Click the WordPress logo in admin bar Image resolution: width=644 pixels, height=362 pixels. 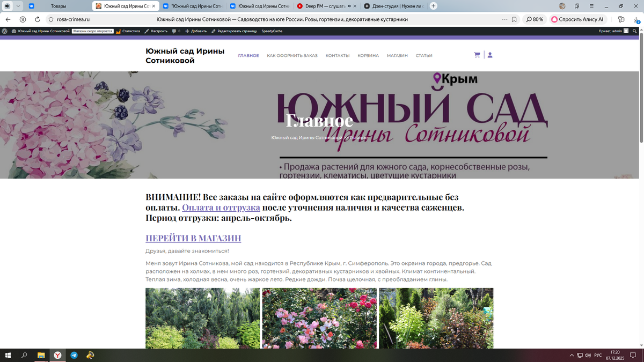coord(5,31)
